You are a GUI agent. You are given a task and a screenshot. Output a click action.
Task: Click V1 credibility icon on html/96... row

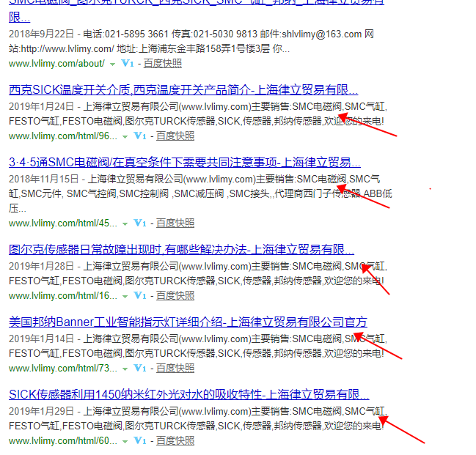tap(140, 136)
